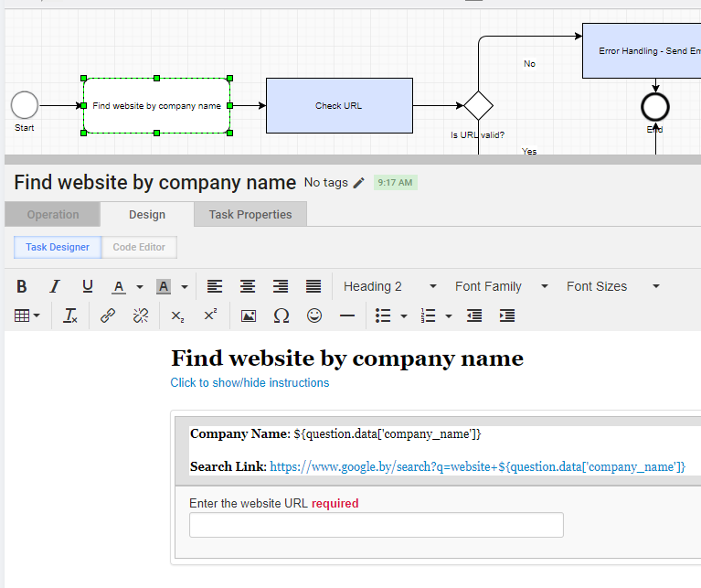The height and width of the screenshot is (588, 701).
Task: Select the Start event circle
Action: [x=25, y=105]
